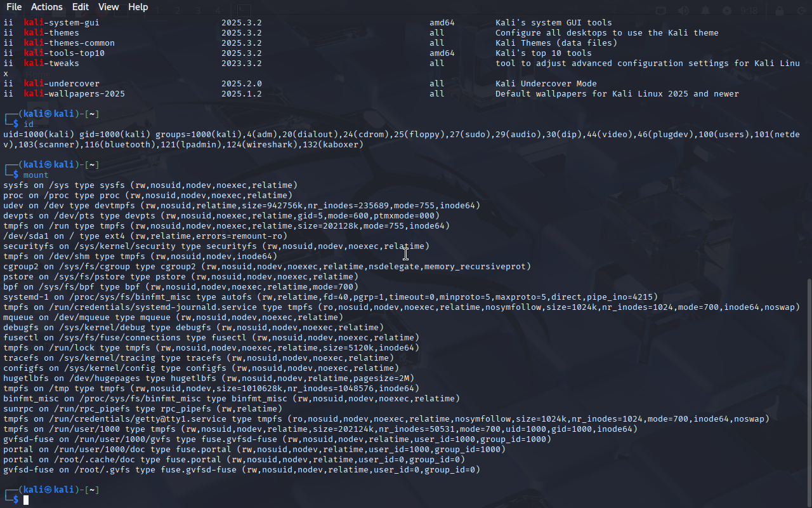Click 'tmpfs on /dev/shm' mount line
Image resolution: width=812 pixels, height=508 pixels.
click(140, 257)
